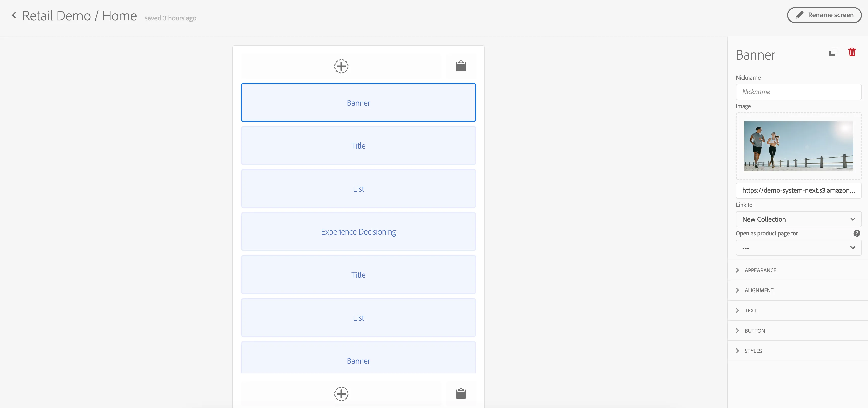Select the top Banner block

point(358,102)
